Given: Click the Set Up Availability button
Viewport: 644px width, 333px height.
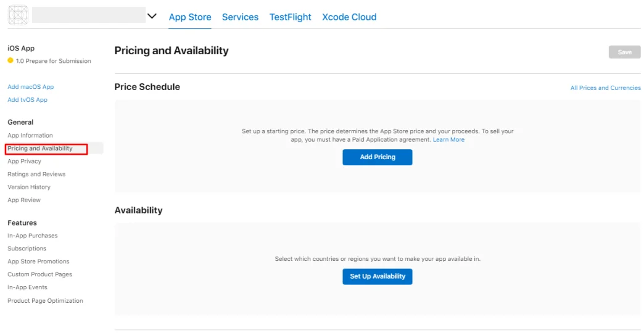Looking at the screenshot, I should tap(378, 276).
